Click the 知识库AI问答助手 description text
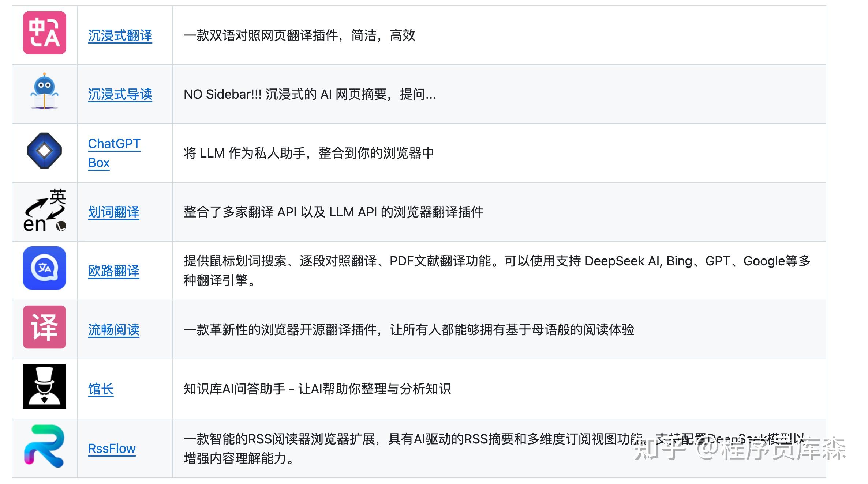Viewport: 868px width, 484px height. tap(317, 389)
